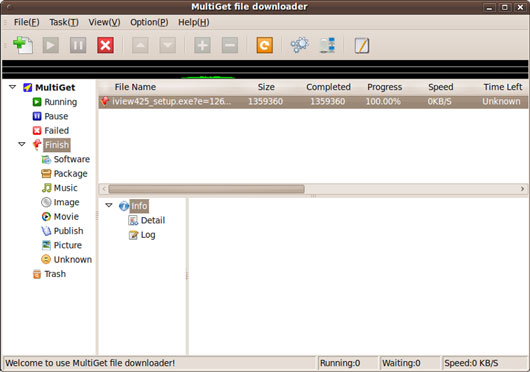
Task: Select the iview425_setup.exe download row
Action: (x=313, y=101)
